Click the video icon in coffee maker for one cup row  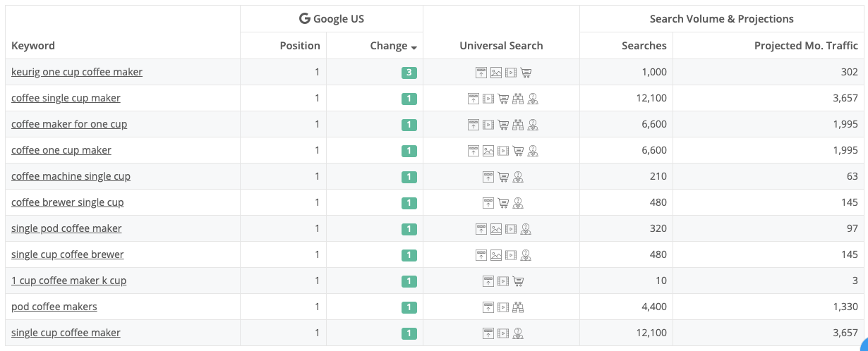tap(488, 124)
